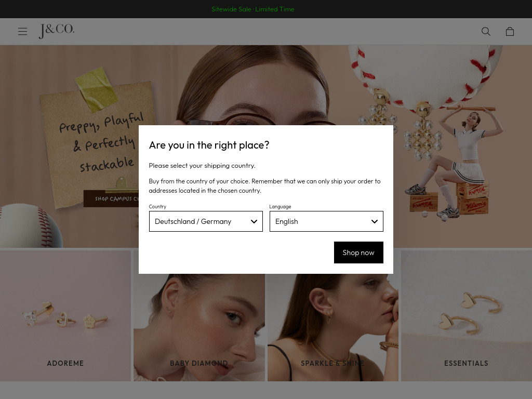Click the J&CO. logo
This screenshot has height=399, width=532.
pos(57,31)
